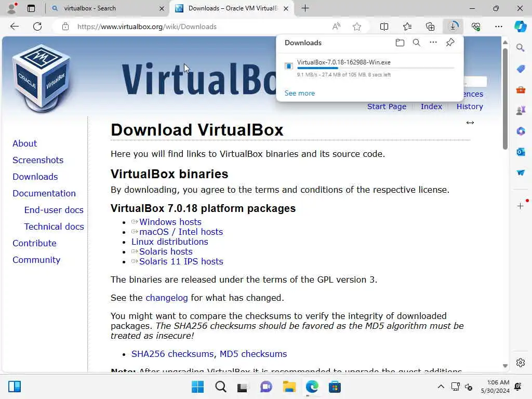The height and width of the screenshot is (399, 532).
Task: Click the Index link
Action: tap(431, 107)
